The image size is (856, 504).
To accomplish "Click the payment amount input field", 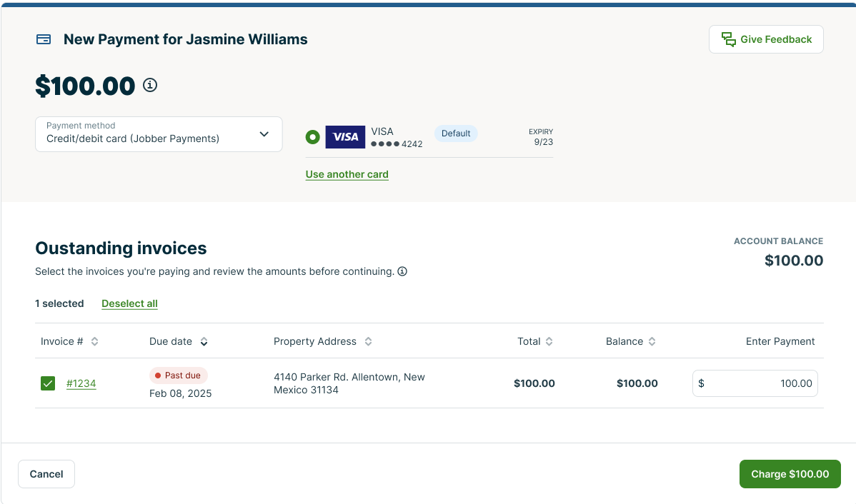I will click(755, 383).
